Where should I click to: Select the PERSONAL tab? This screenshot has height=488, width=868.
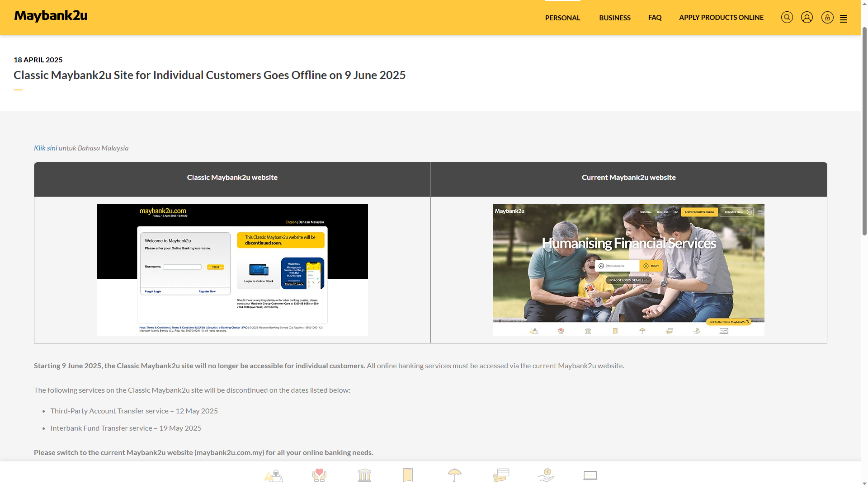tap(562, 18)
